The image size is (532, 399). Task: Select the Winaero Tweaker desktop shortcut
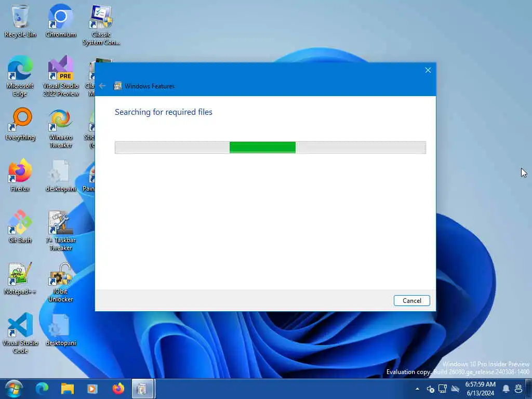[x=61, y=128]
